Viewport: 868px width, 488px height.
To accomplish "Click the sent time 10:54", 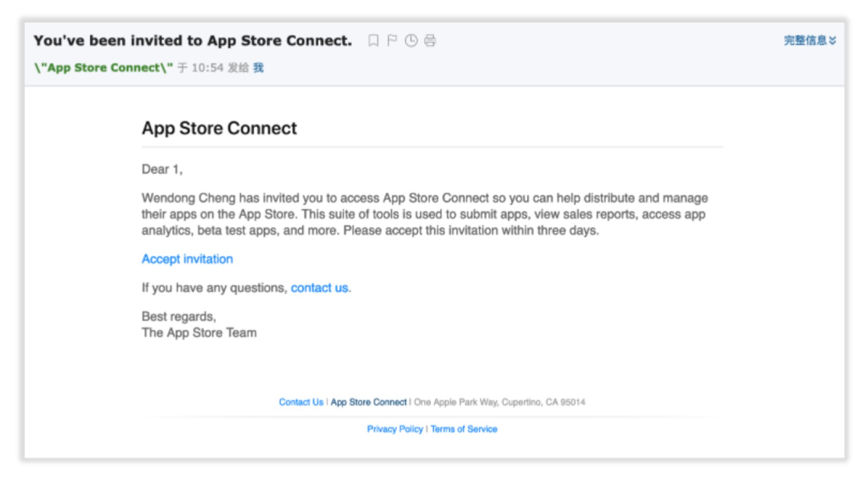I will coord(207,68).
